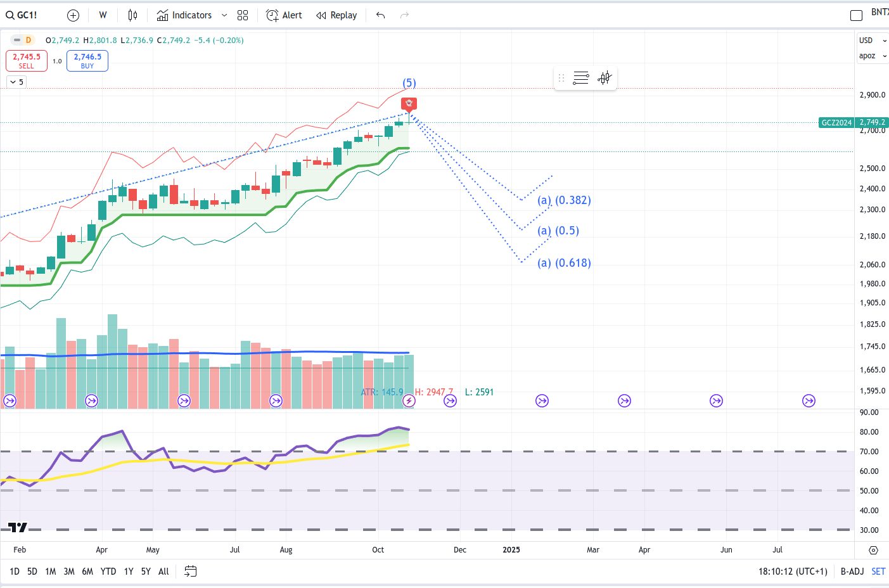
Task: Open the USD currency dropdown
Action: (873, 40)
